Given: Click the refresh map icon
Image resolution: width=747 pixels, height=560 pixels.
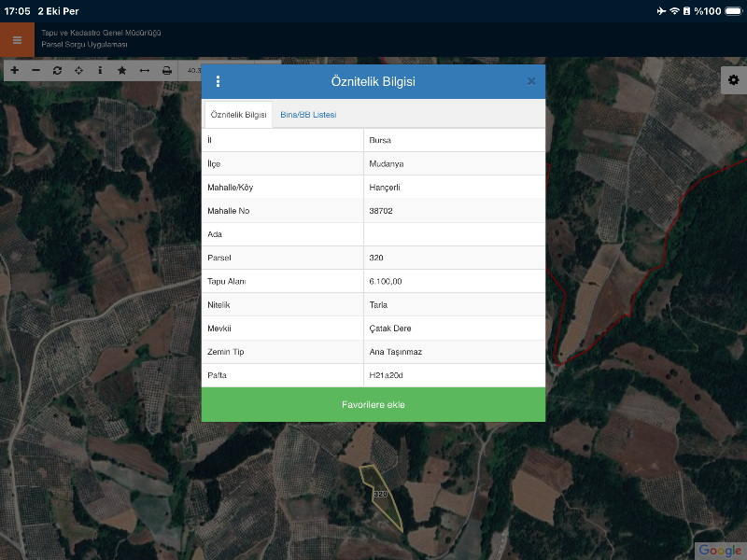Looking at the screenshot, I should 57,70.
